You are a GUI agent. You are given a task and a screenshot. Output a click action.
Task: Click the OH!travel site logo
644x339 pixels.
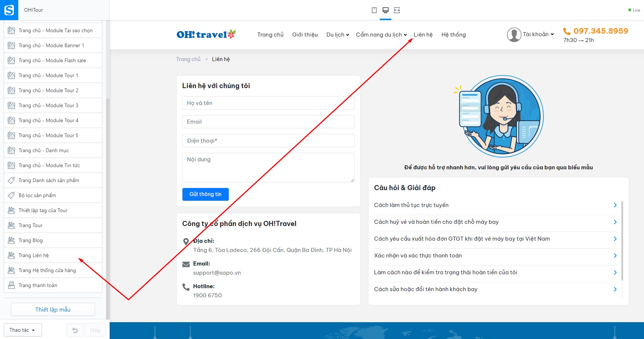[x=206, y=34]
